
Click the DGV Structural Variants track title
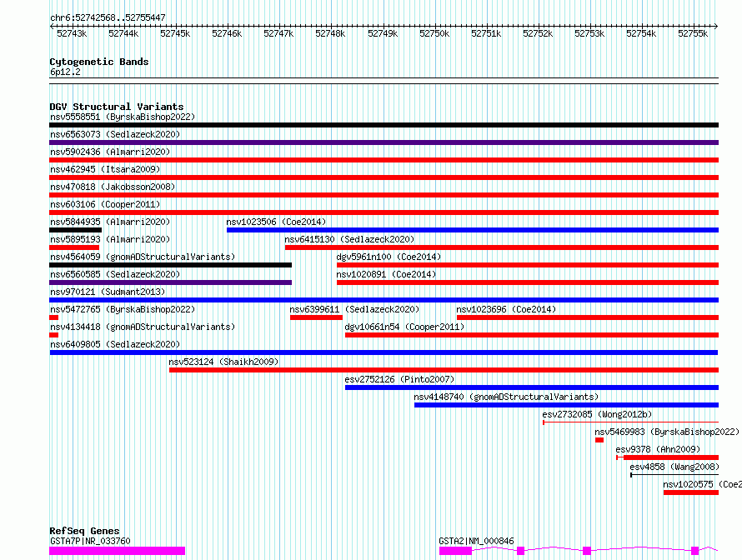(117, 107)
